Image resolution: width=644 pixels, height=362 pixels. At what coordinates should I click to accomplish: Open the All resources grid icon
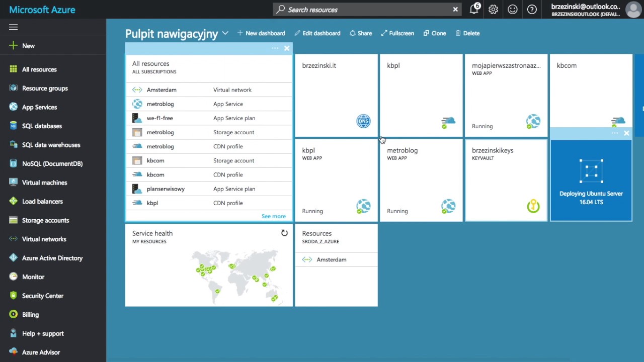(x=14, y=69)
